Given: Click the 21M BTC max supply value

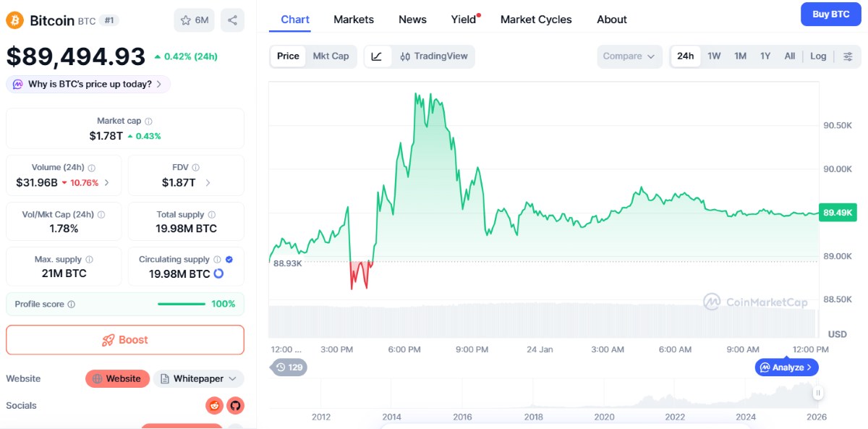Looking at the screenshot, I should pyautogui.click(x=64, y=273).
